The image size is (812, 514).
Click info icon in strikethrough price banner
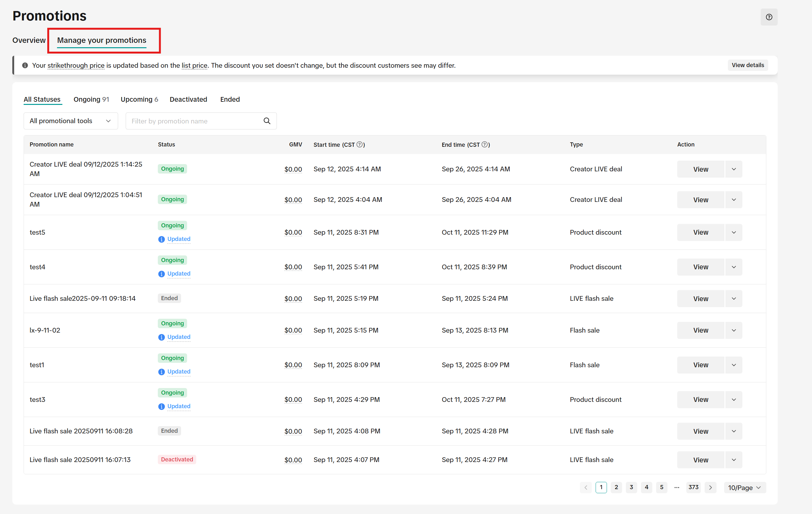[x=25, y=66]
